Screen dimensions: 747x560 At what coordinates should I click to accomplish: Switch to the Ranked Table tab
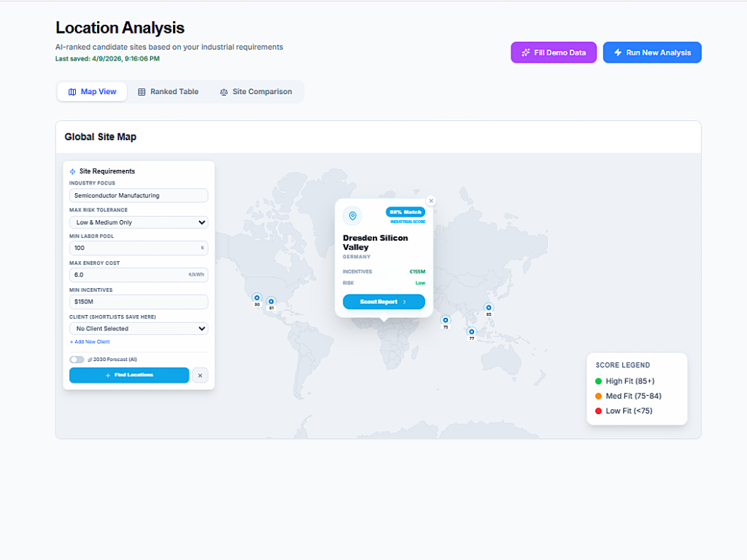coord(168,92)
